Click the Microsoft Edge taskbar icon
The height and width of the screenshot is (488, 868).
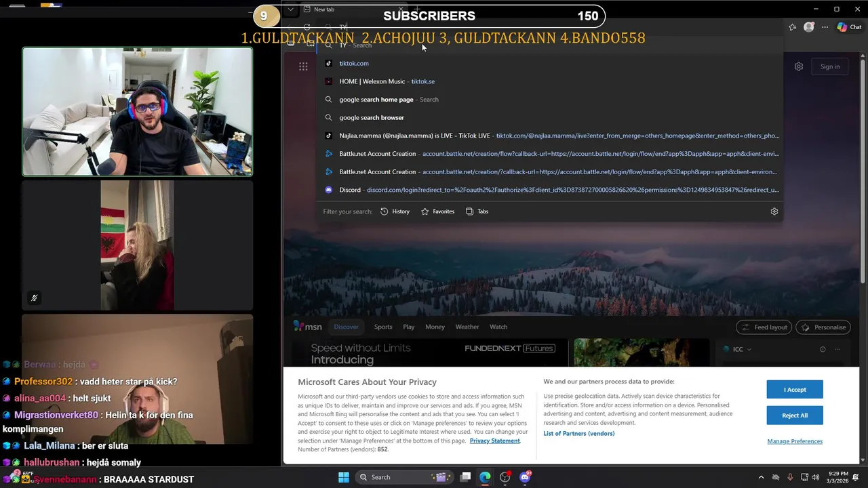pyautogui.click(x=485, y=477)
